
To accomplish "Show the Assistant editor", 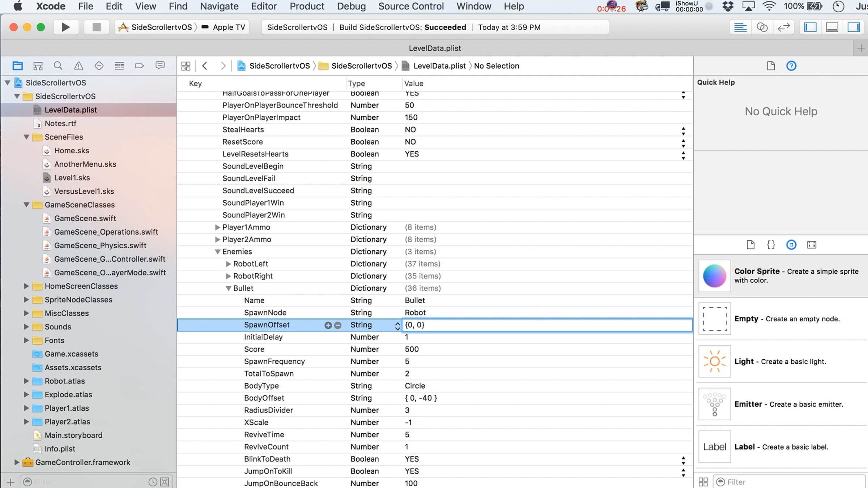I will (x=762, y=27).
